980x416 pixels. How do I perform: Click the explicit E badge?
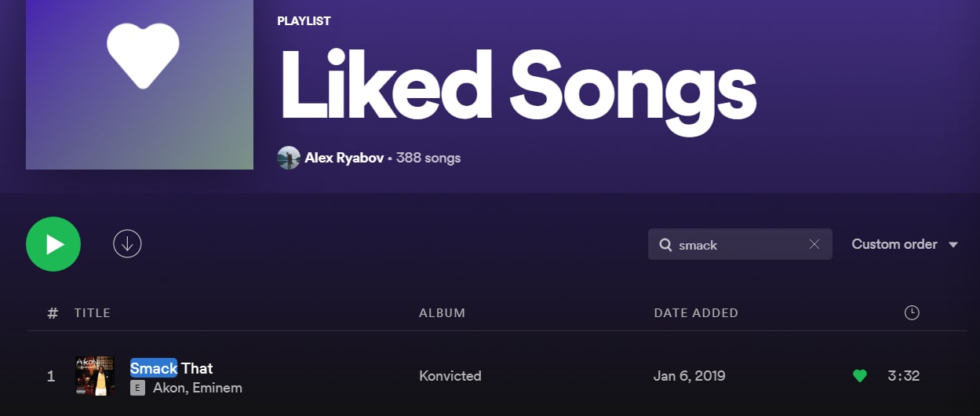click(137, 388)
